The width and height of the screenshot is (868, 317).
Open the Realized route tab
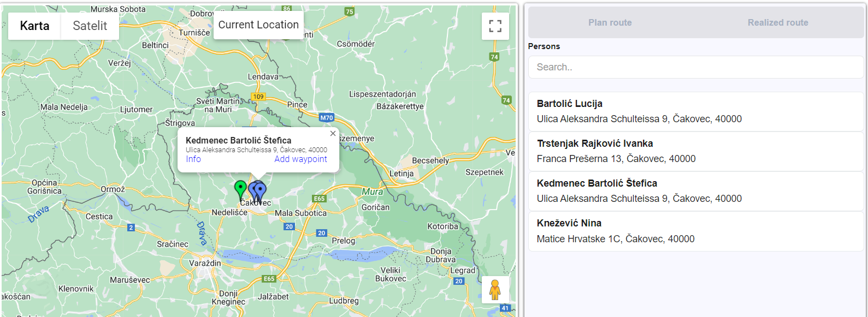click(777, 22)
